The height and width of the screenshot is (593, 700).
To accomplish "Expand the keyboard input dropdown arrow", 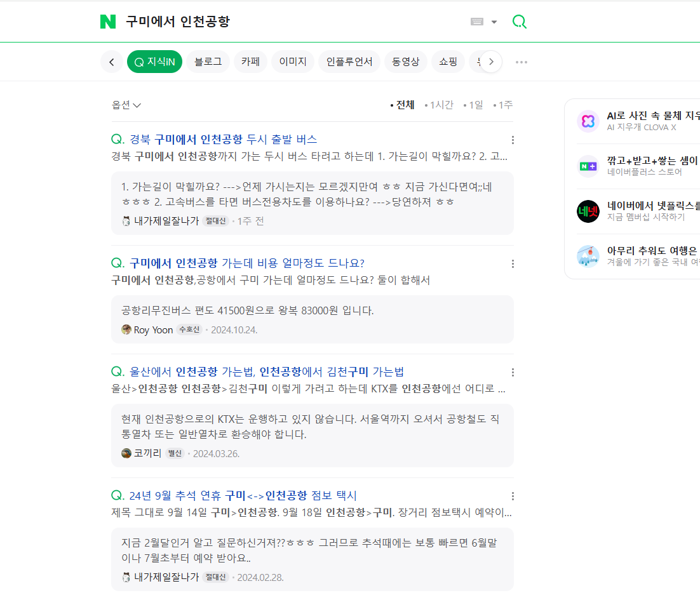I will [x=494, y=22].
